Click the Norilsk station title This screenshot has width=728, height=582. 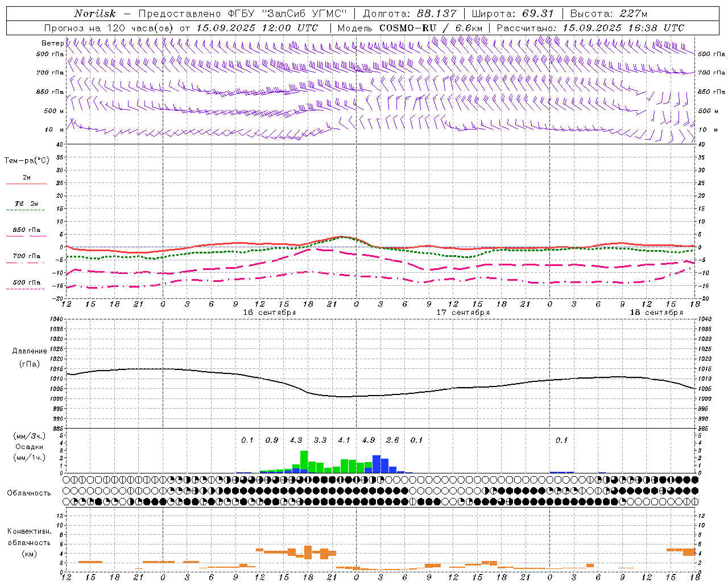pyautogui.click(x=95, y=14)
